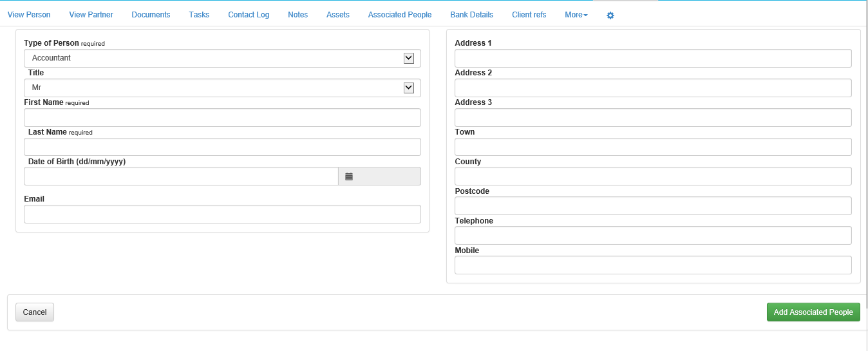This screenshot has height=351, width=868.
Task: Expand the More menu
Action: pyautogui.click(x=576, y=15)
